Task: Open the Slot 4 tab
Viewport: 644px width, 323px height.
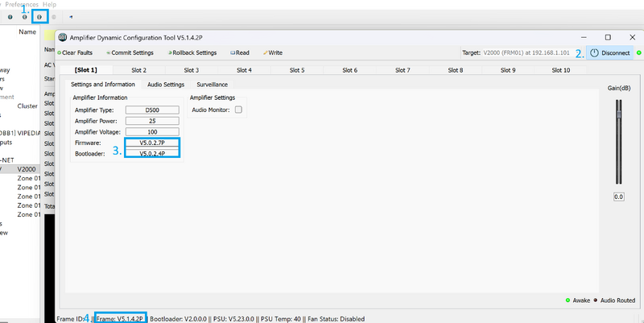Action: click(x=244, y=70)
